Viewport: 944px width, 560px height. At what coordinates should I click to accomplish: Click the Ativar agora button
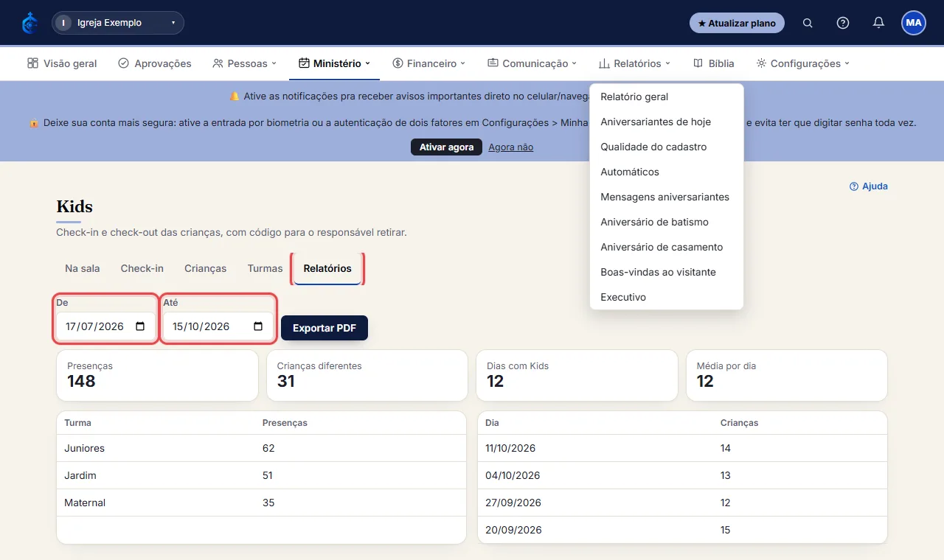coord(447,147)
